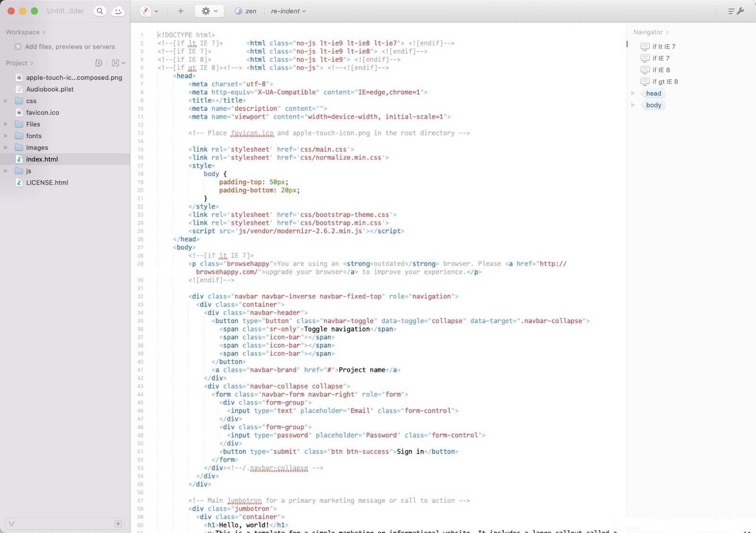Click Add files, previews or servers

70,47
